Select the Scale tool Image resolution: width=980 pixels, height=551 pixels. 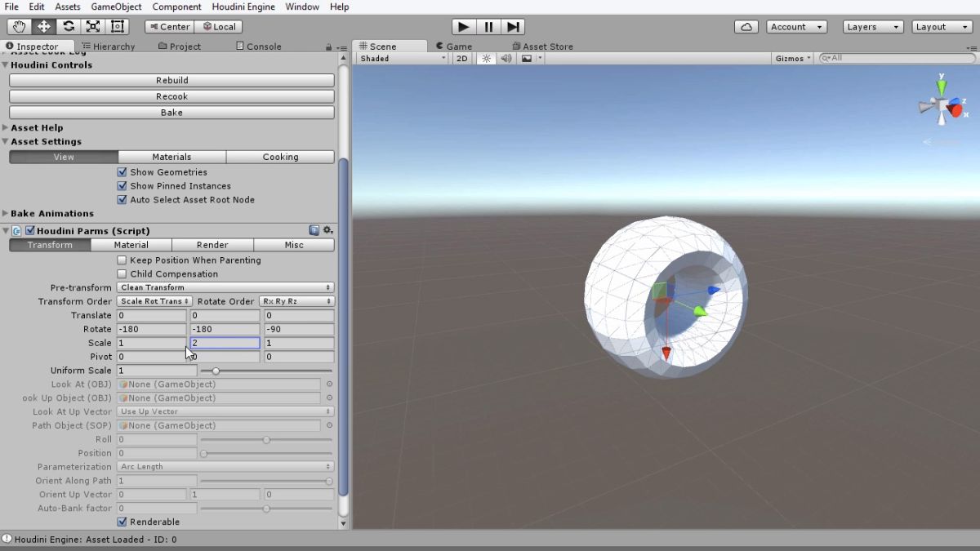93,27
